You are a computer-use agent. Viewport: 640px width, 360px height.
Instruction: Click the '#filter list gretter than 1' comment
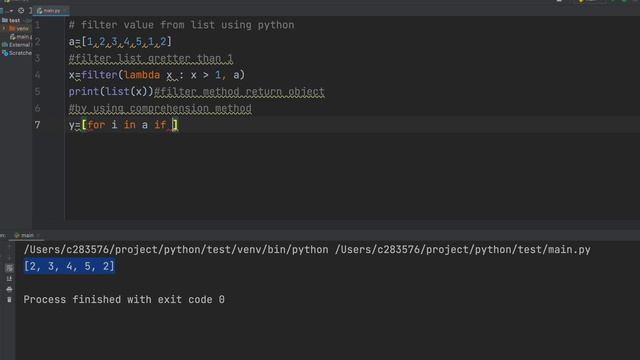pos(151,58)
